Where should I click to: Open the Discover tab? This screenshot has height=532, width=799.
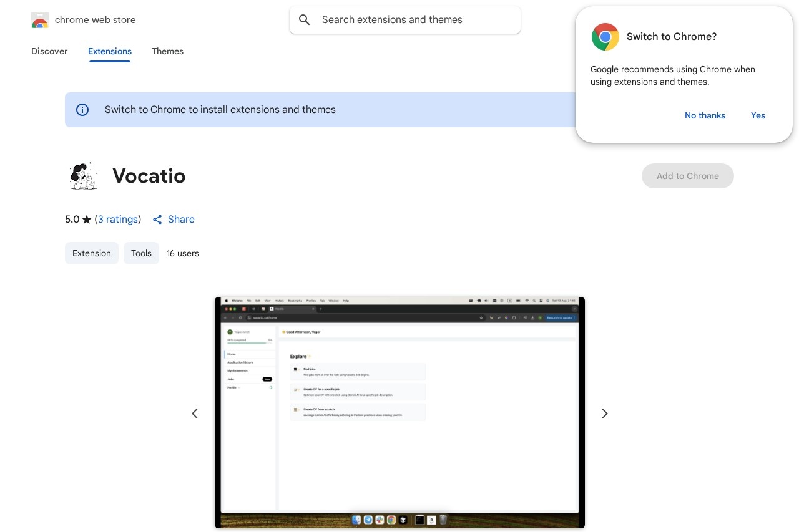click(49, 52)
